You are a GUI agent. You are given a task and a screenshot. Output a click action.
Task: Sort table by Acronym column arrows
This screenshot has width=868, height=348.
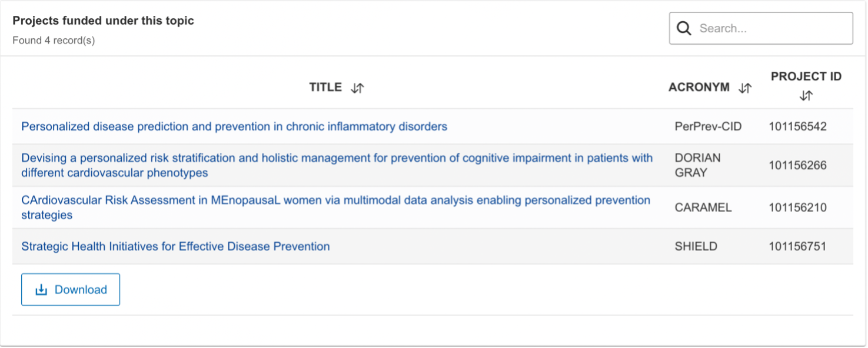(x=745, y=88)
